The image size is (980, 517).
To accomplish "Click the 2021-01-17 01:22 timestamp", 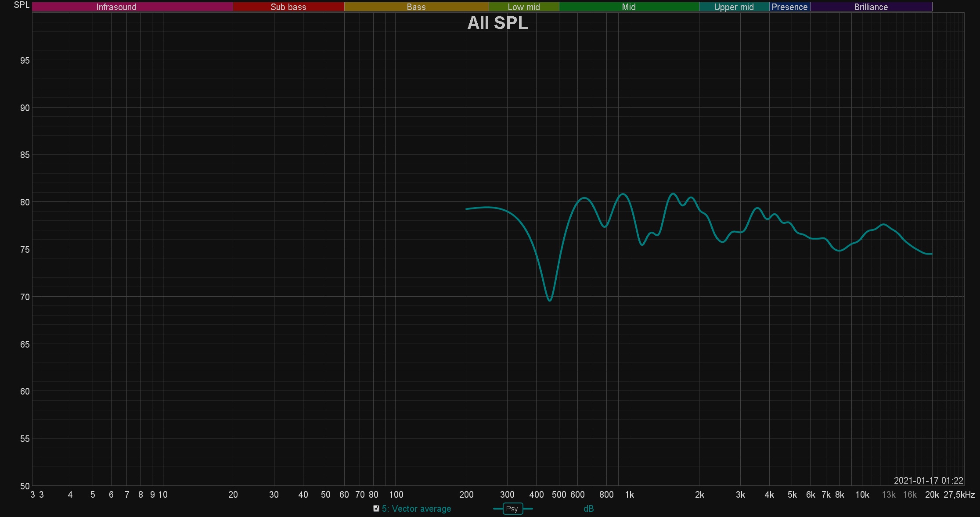I will [928, 481].
